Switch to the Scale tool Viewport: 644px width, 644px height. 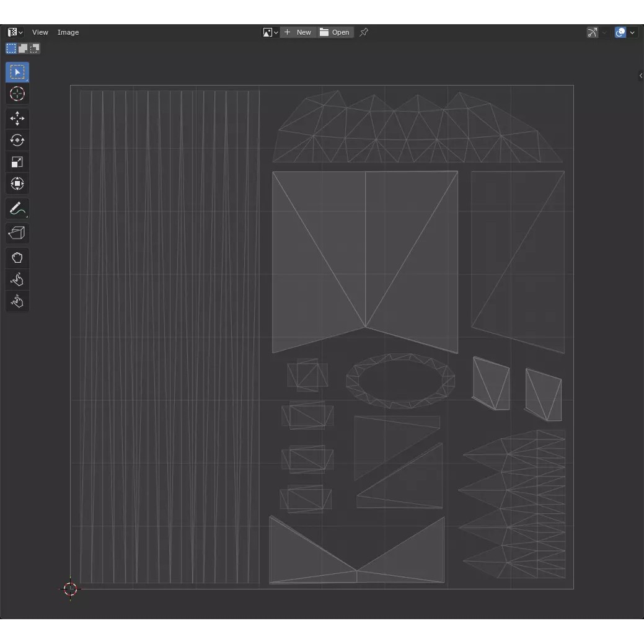17,162
